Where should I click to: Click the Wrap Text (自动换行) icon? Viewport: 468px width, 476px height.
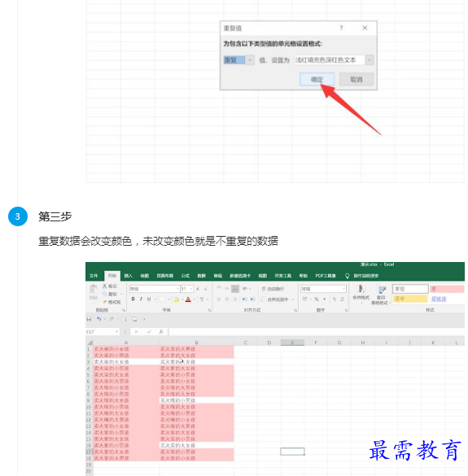pyautogui.click(x=264, y=289)
